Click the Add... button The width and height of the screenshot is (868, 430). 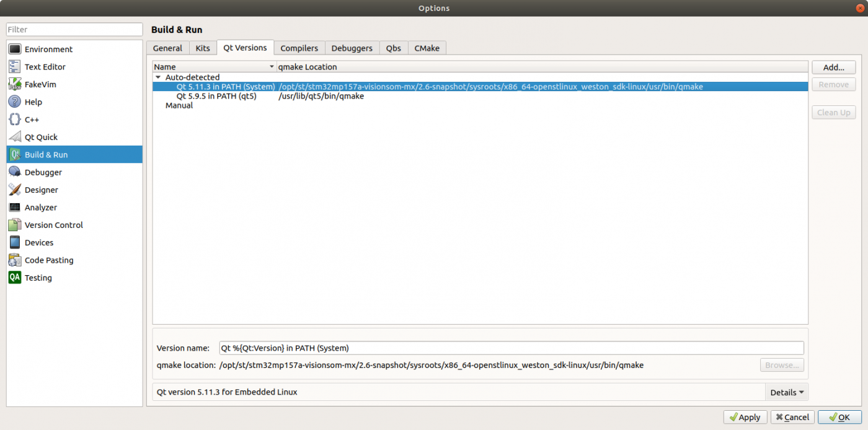coord(833,68)
